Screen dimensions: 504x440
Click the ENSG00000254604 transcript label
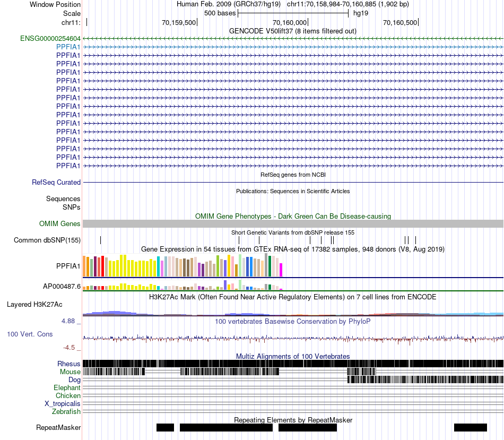pyautogui.click(x=50, y=39)
